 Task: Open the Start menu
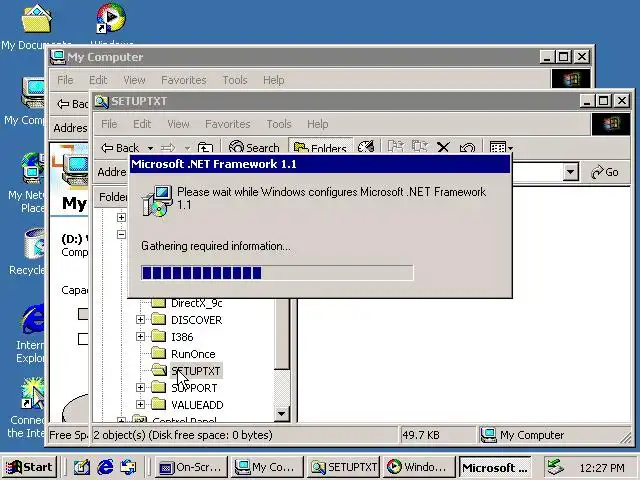tap(29, 467)
